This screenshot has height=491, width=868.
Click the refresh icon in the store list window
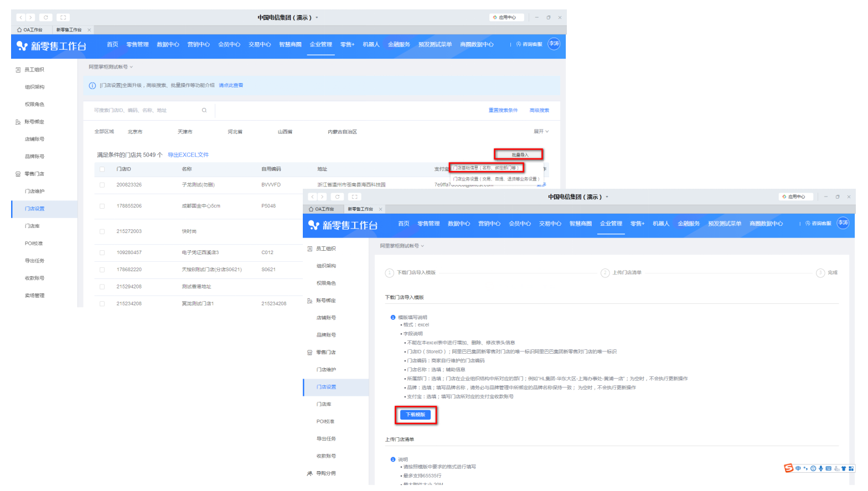[46, 17]
